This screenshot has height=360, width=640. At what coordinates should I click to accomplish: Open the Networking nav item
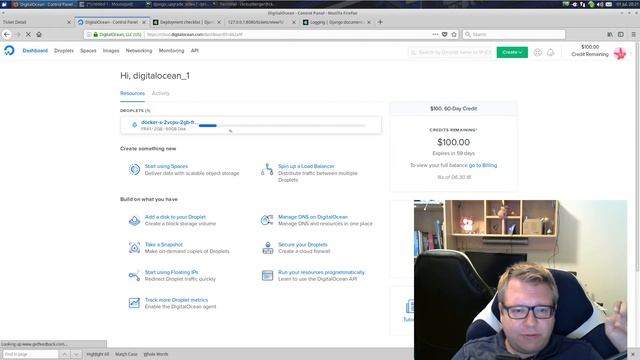[x=139, y=51]
